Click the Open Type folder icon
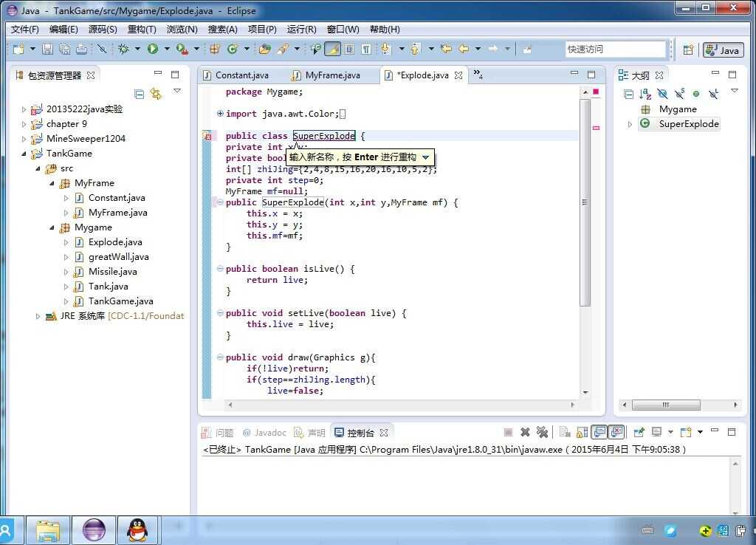This screenshot has width=756, height=545. (x=265, y=49)
